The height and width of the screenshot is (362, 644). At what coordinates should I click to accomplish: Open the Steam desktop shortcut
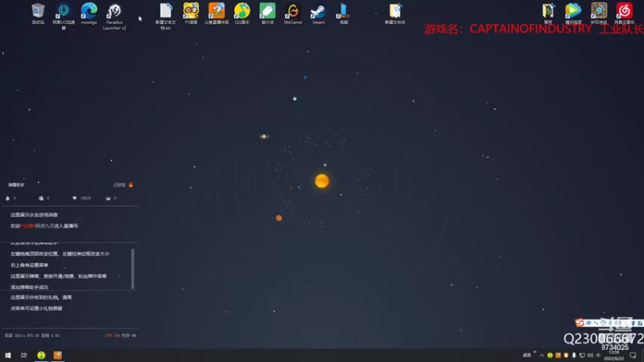318,13
